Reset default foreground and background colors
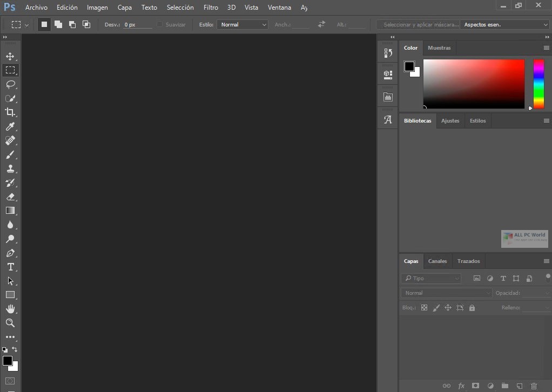 coord(5,350)
